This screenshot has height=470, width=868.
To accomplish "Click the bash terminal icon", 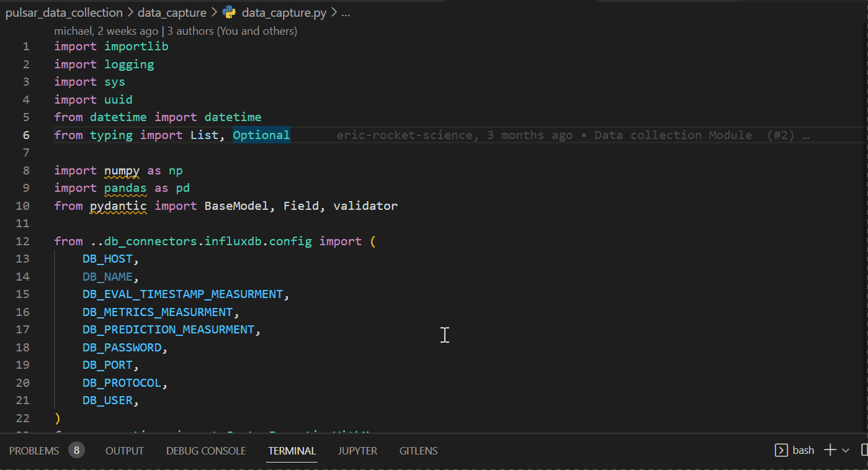I will click(x=782, y=451).
